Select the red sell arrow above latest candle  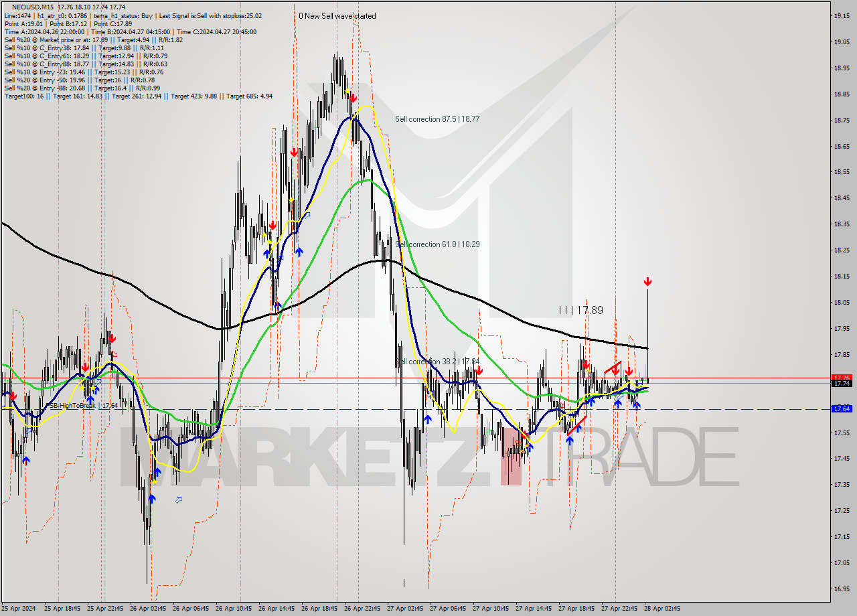coord(647,282)
